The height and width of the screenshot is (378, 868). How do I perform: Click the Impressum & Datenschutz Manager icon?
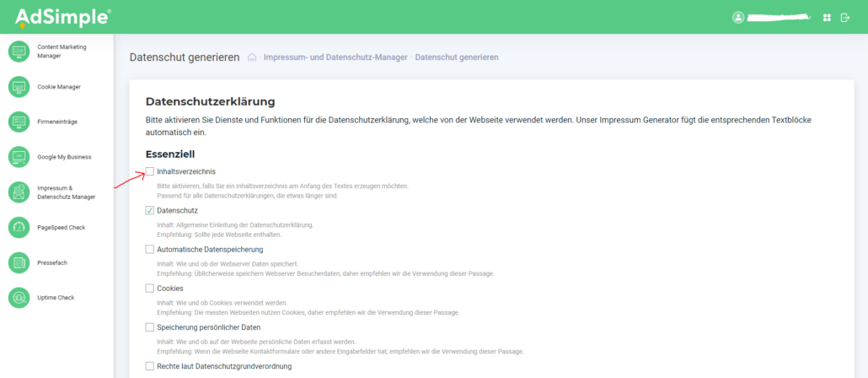19,192
